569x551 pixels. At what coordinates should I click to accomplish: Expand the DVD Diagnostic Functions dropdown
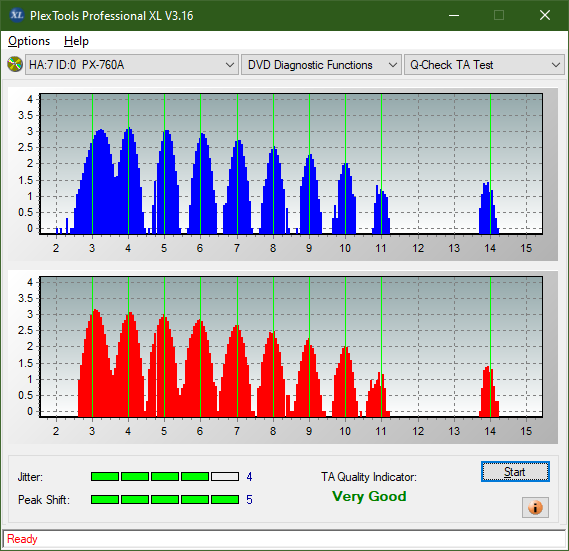321,65
